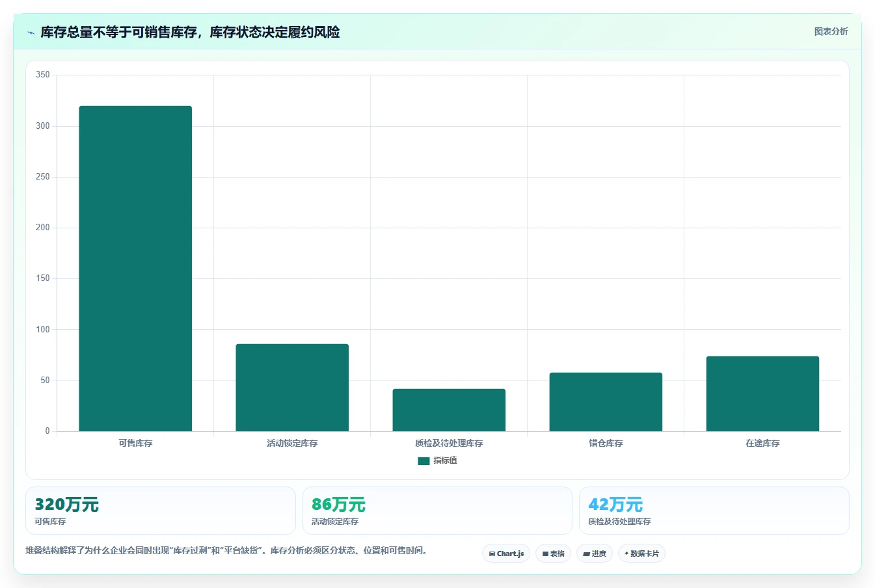Click the footer note starting with 堆叠结构解释了
875x588 pixels.
coord(228,550)
